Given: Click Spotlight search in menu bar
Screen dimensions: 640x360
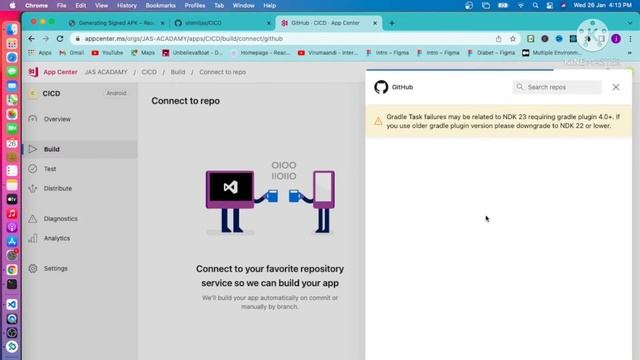Looking at the screenshot, I should (x=535, y=6).
